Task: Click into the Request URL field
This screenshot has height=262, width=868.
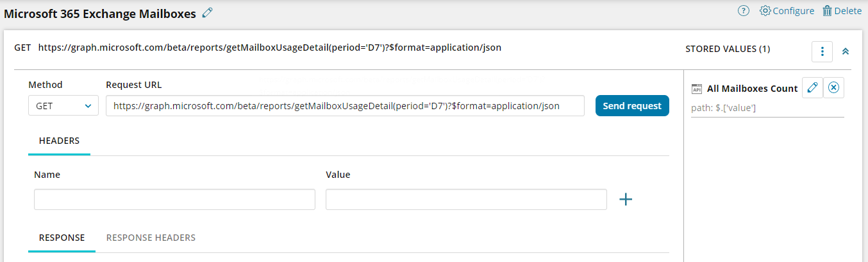Action: 345,106
